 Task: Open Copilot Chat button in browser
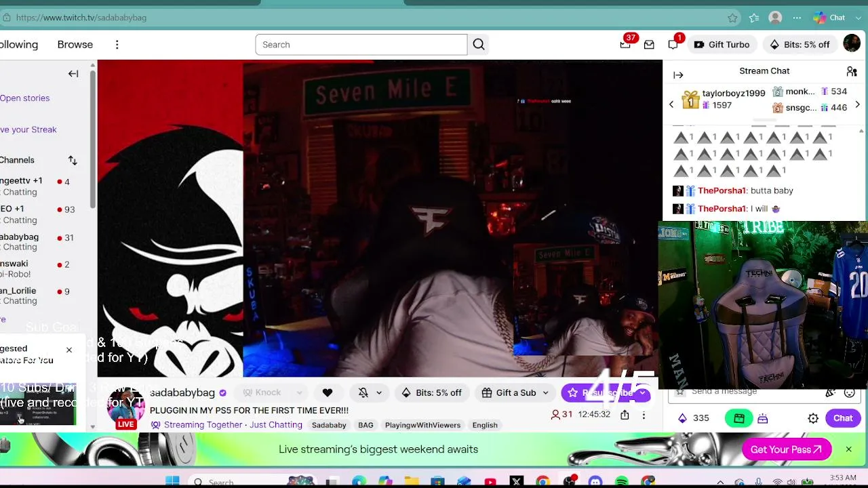(x=829, y=18)
